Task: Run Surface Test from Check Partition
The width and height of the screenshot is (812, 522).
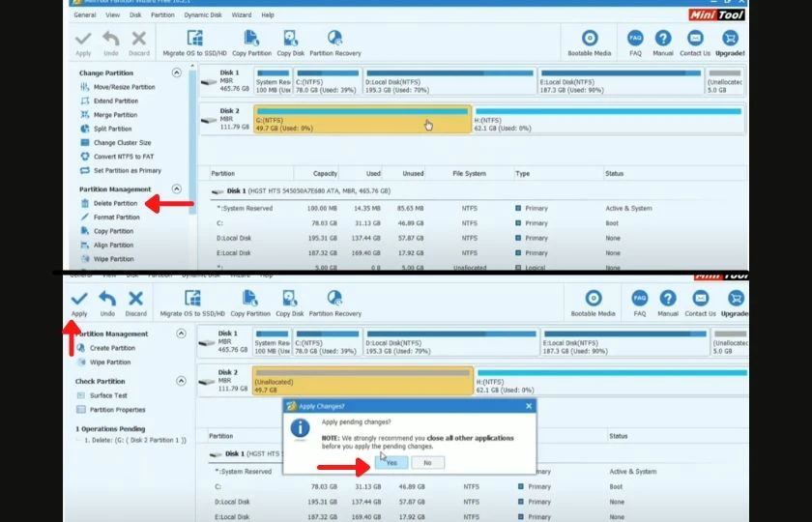Action: pos(102,395)
